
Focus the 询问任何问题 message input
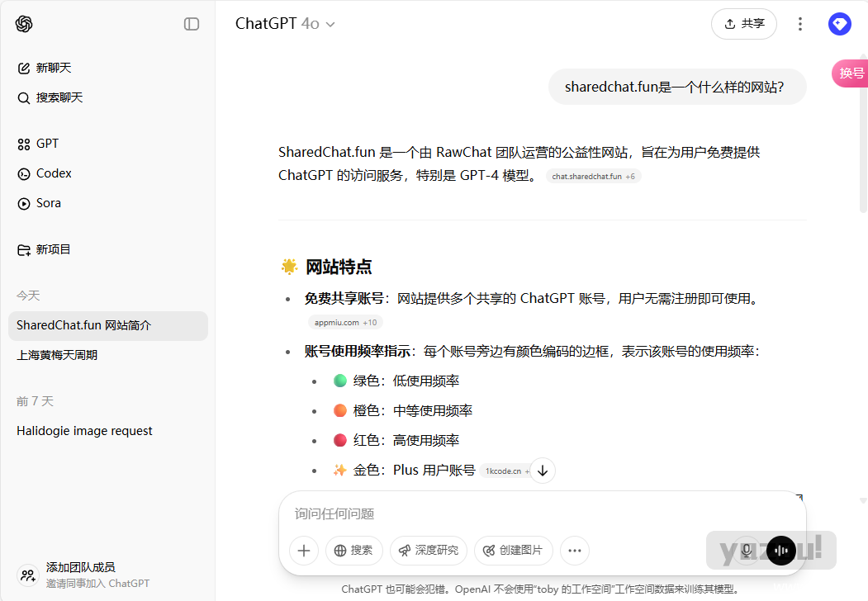[543, 514]
